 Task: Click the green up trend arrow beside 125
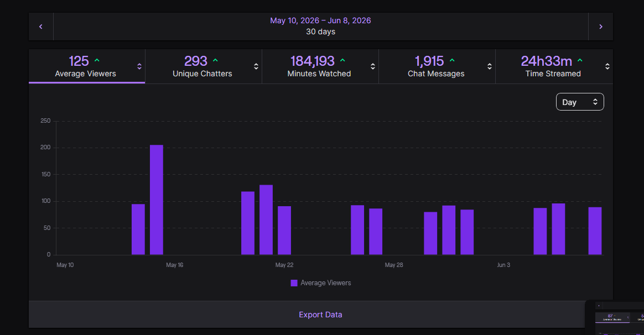pos(97,60)
